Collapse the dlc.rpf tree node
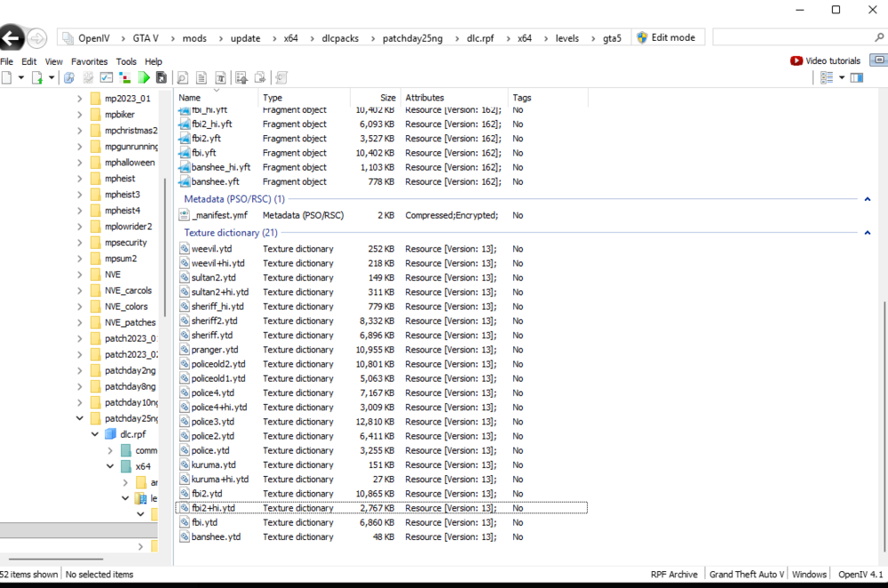This screenshot has height=588, width=888. [x=95, y=434]
